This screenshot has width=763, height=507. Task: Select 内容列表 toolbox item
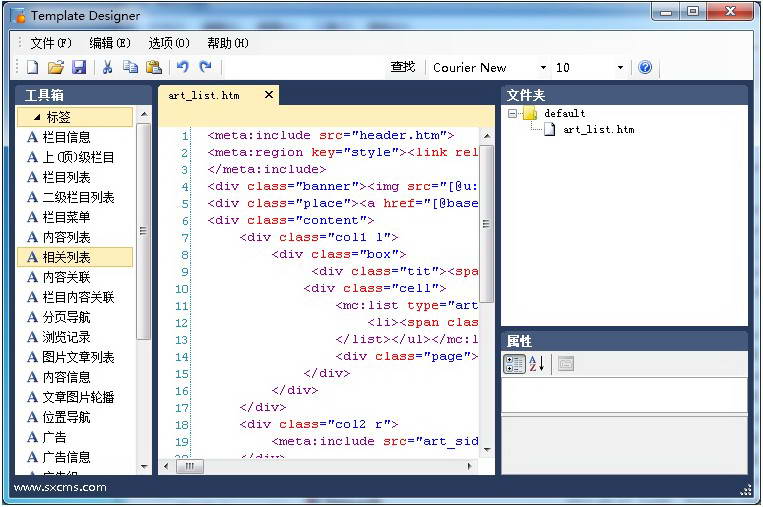pyautogui.click(x=74, y=237)
